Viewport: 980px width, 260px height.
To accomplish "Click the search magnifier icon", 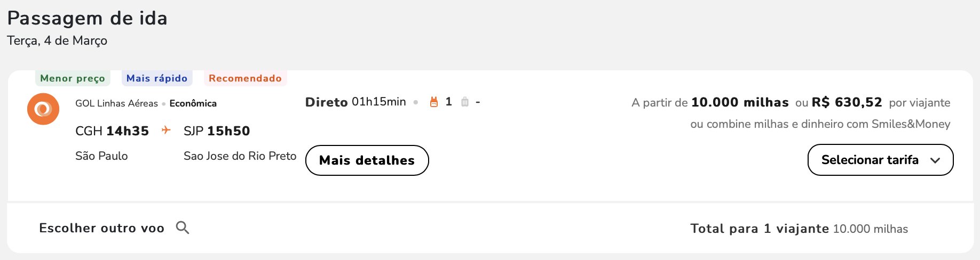I will tap(183, 228).
